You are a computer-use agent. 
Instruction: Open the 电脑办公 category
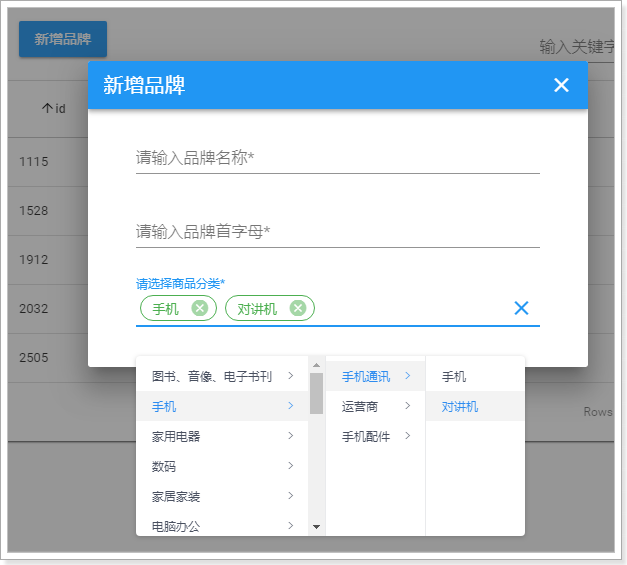point(222,524)
